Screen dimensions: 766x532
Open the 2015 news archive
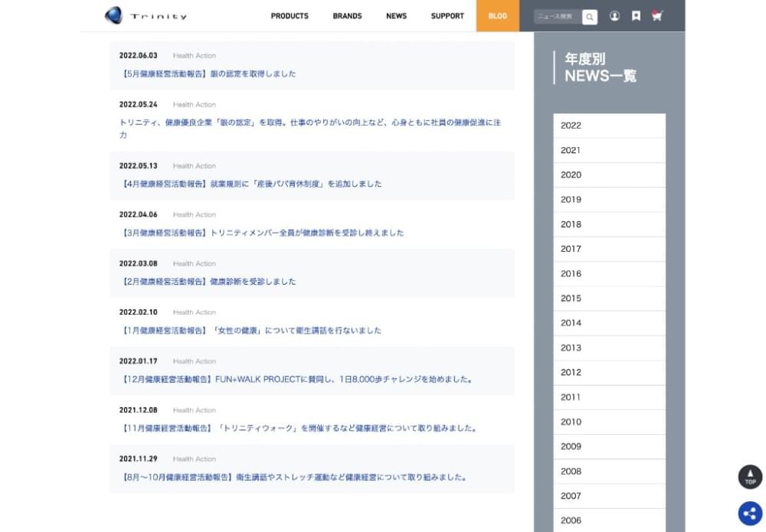[609, 299]
